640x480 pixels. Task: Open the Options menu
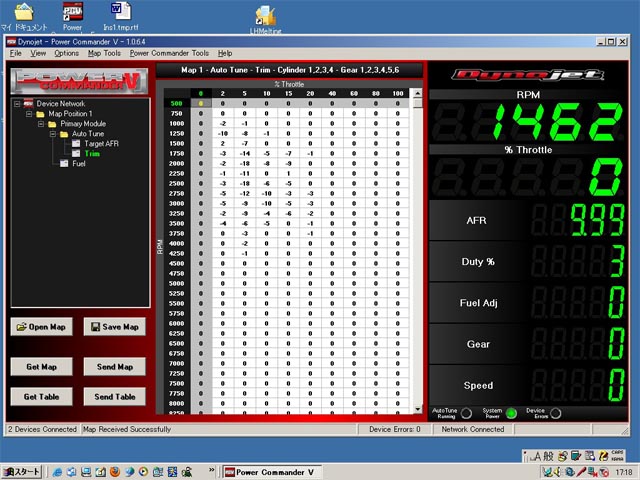tap(67, 53)
